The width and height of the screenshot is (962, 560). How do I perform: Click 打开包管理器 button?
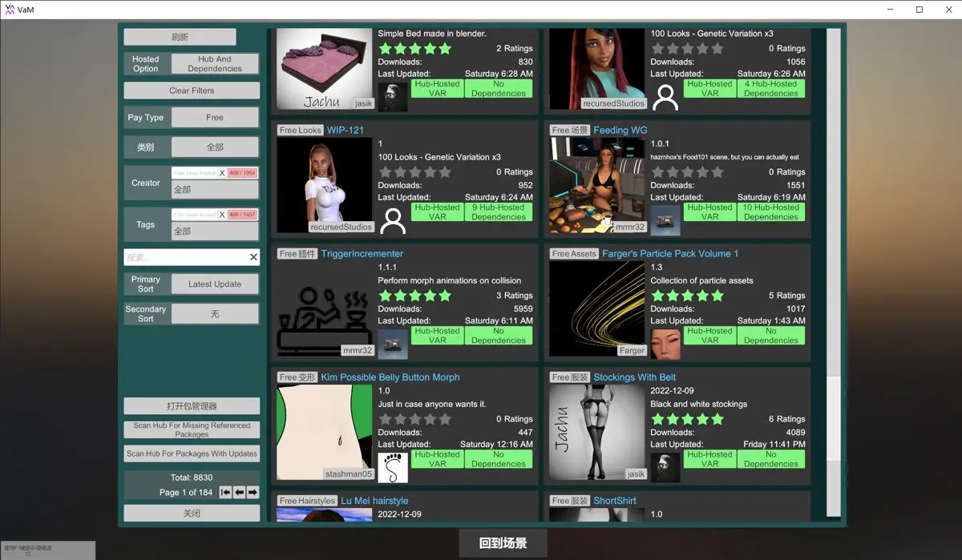(192, 406)
